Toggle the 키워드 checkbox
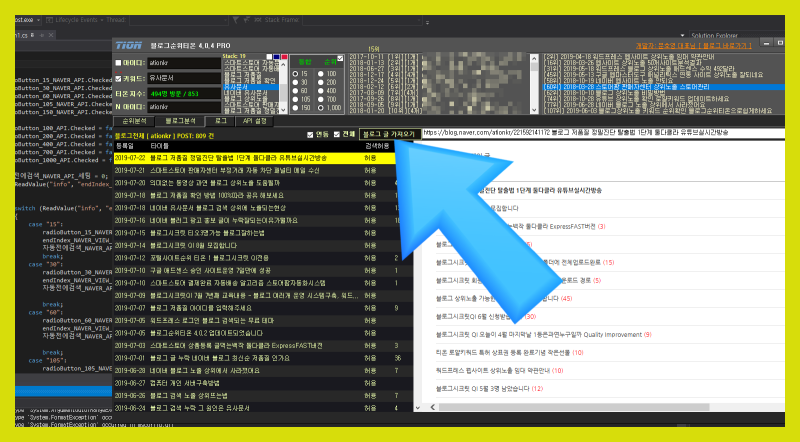Screen dimensions: 800x442 [x=118, y=79]
